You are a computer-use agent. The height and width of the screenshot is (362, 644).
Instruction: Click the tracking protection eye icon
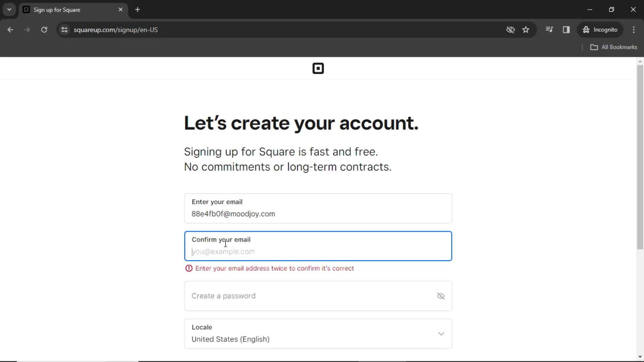[511, 29]
